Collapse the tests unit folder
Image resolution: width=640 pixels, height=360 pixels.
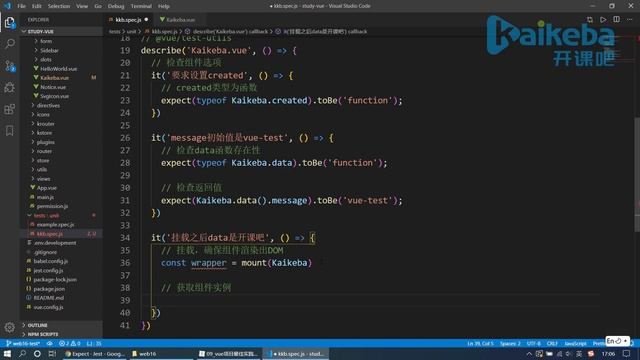tap(61, 216)
